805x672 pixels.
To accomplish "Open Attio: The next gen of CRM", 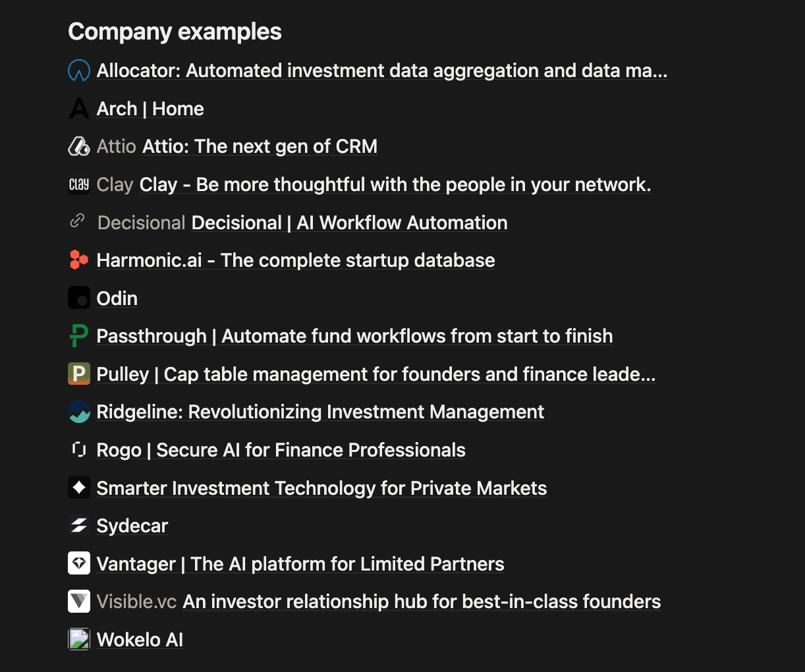I will (260, 146).
